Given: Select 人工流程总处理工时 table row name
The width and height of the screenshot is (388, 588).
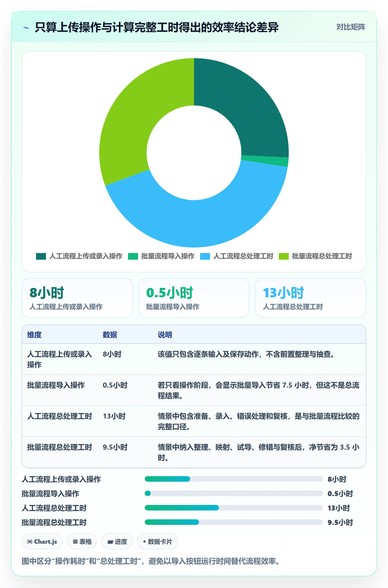Looking at the screenshot, I should (60, 416).
